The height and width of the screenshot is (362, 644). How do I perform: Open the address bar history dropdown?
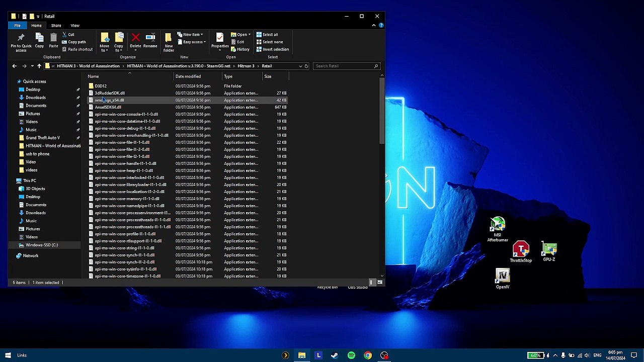300,66
